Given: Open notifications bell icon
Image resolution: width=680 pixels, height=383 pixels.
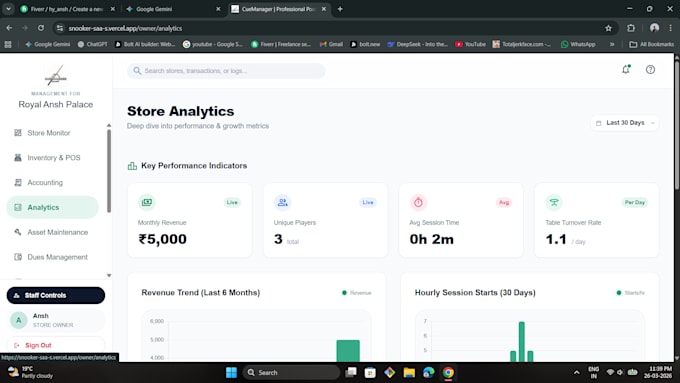Looking at the screenshot, I should click(x=626, y=69).
